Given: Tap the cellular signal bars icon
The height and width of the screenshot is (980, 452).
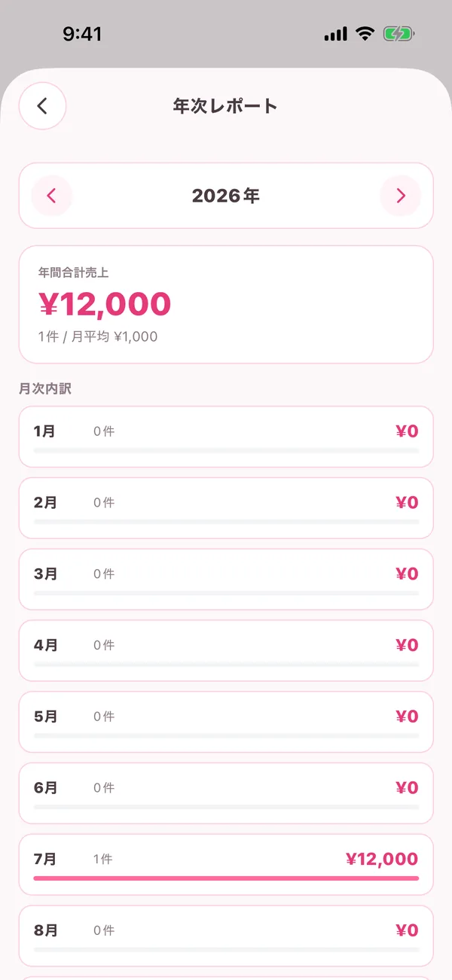Looking at the screenshot, I should pyautogui.click(x=336, y=34).
